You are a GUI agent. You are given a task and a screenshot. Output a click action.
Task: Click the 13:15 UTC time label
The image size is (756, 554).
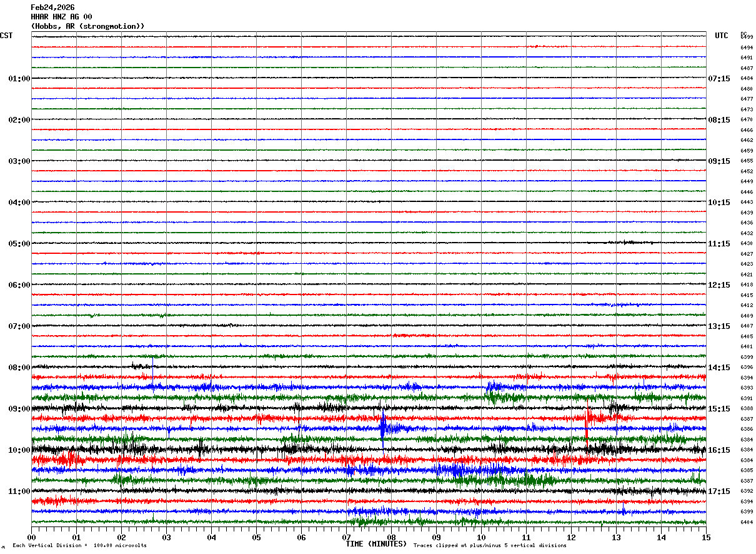(x=719, y=326)
